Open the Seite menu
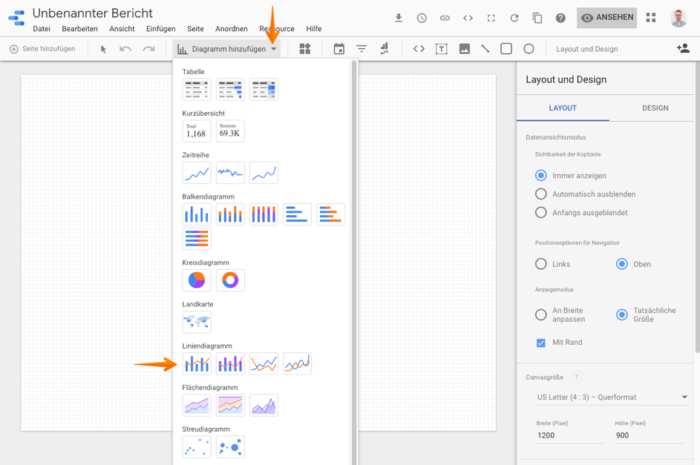This screenshot has height=465, width=700. click(195, 29)
